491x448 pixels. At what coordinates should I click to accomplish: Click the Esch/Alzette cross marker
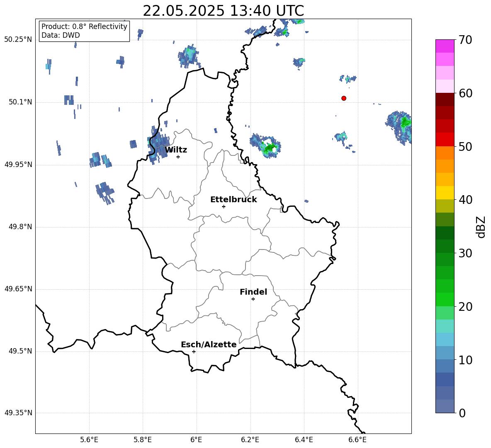point(194,351)
